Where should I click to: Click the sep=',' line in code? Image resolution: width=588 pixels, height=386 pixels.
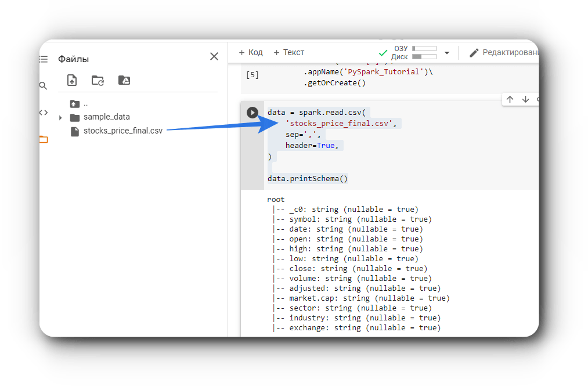tap(303, 134)
